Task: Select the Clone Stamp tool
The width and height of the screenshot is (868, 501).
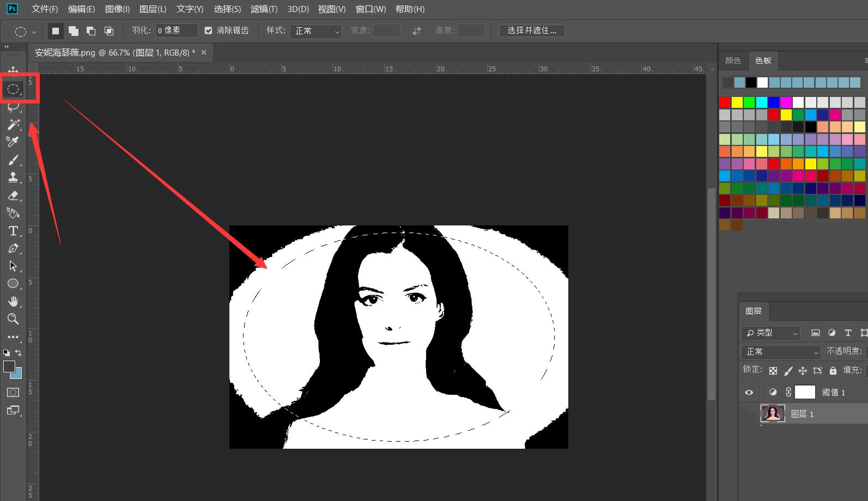Action: tap(13, 177)
